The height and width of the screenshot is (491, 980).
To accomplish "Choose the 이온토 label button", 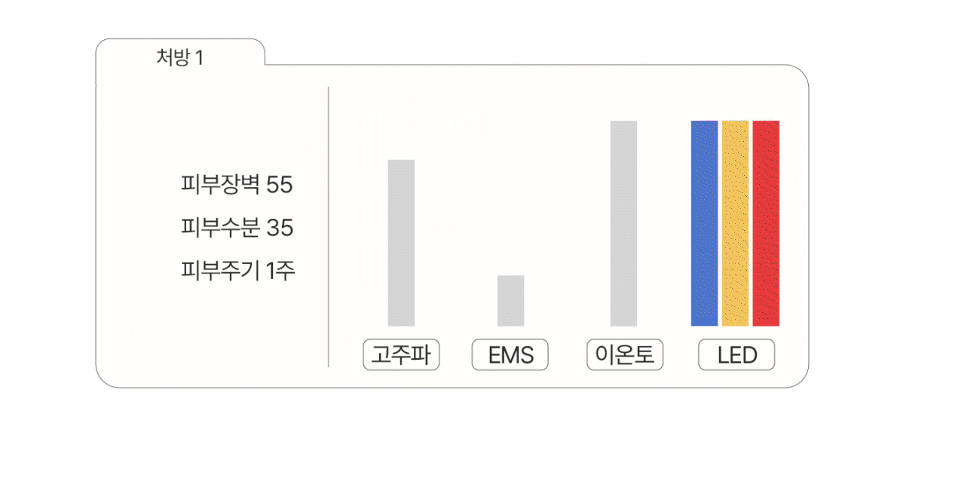I will 624,355.
